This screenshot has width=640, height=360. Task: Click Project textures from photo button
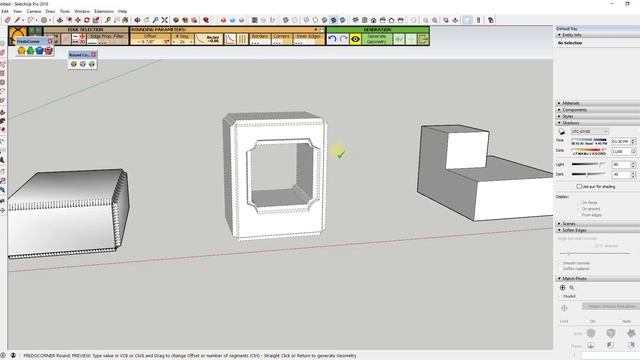(611, 307)
